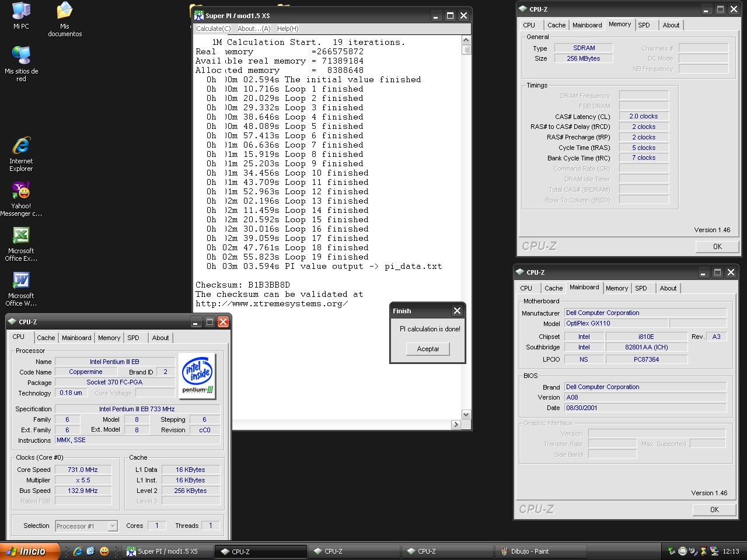Click Loop 19 finished line
This screenshot has height=560, width=747.
(x=288, y=257)
